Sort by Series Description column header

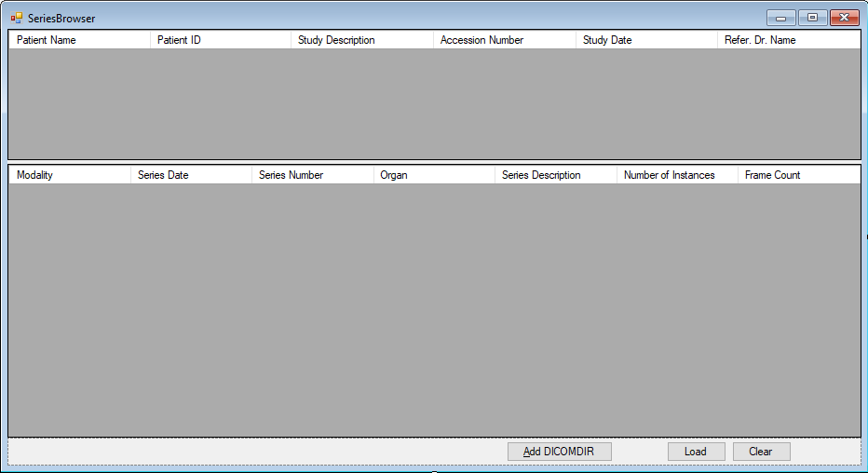point(556,175)
